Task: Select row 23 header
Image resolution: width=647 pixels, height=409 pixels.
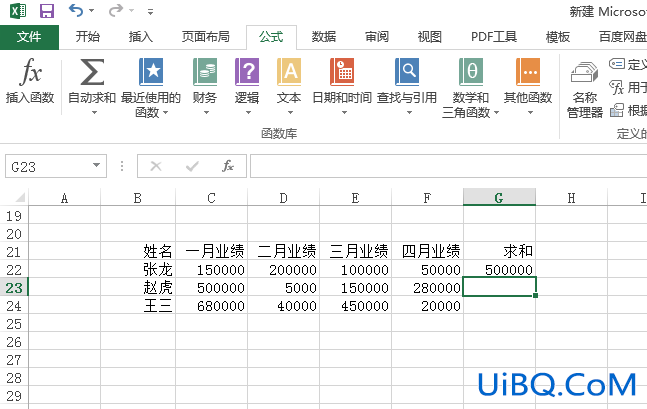Action: (x=14, y=287)
